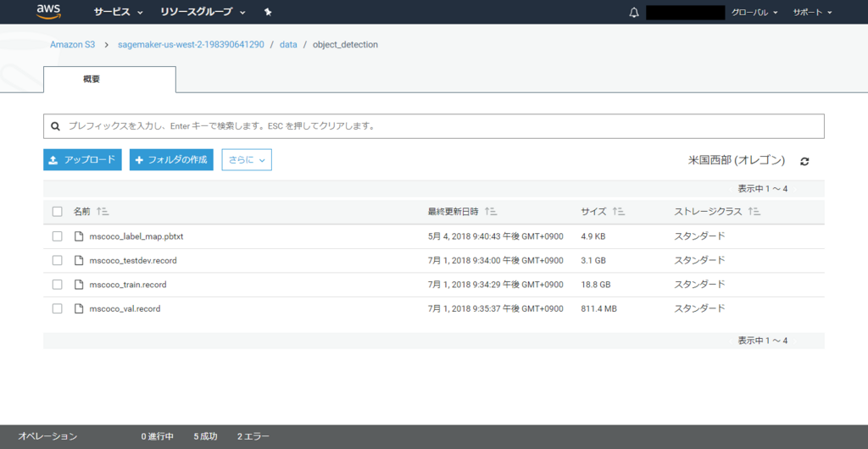The width and height of the screenshot is (868, 449).
Task: Open mscoco_testdev.record file link
Action: (x=133, y=260)
